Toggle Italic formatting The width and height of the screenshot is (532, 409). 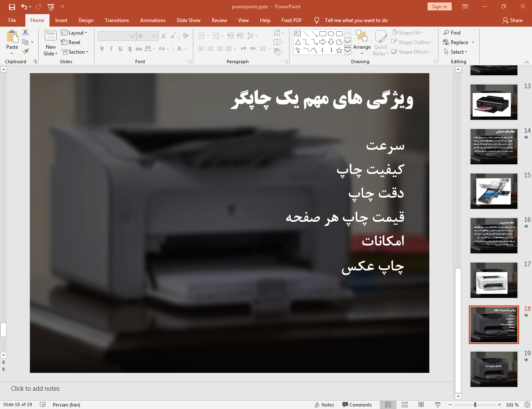click(x=111, y=49)
